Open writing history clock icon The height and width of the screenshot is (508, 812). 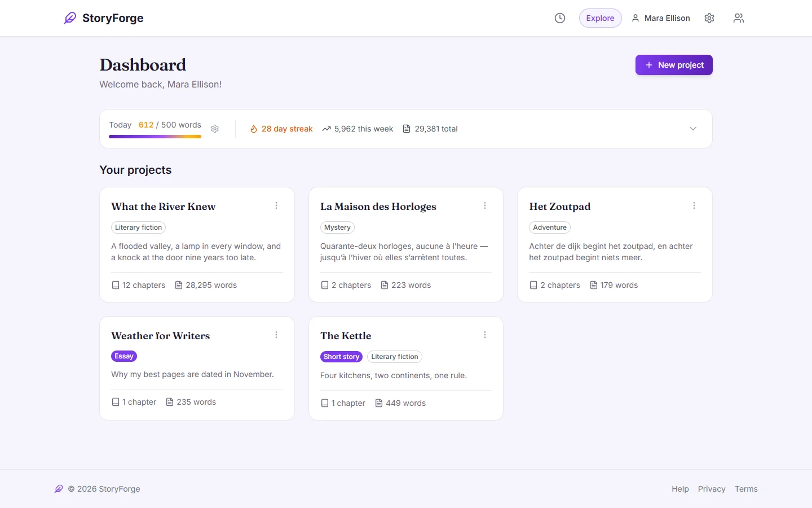pos(560,18)
